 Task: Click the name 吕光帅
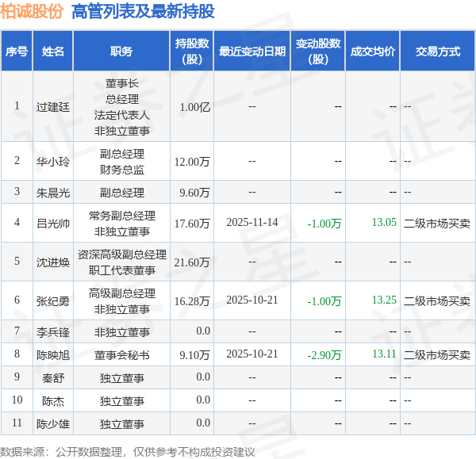point(53,224)
